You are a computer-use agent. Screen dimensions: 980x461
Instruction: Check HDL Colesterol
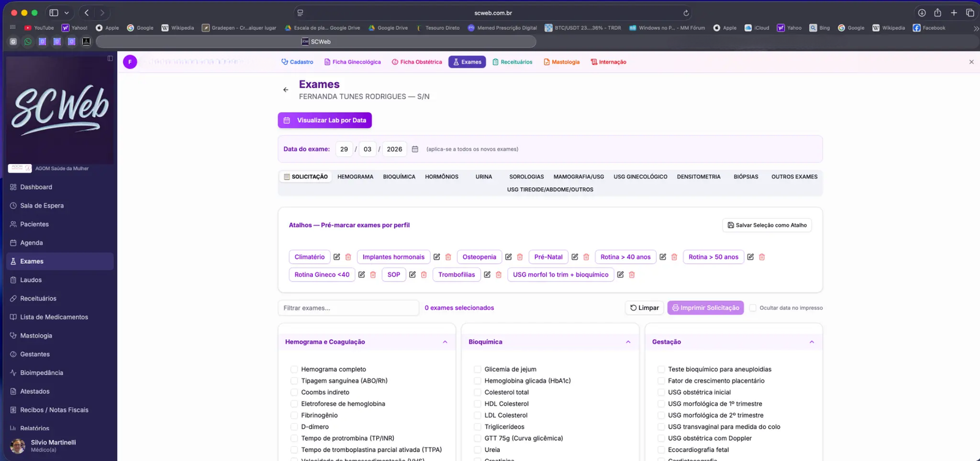(477, 404)
